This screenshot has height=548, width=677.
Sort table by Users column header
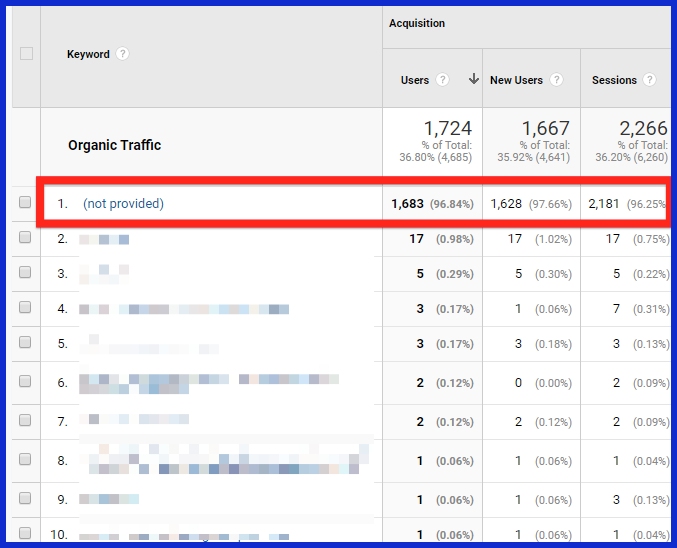pyautogui.click(x=415, y=80)
